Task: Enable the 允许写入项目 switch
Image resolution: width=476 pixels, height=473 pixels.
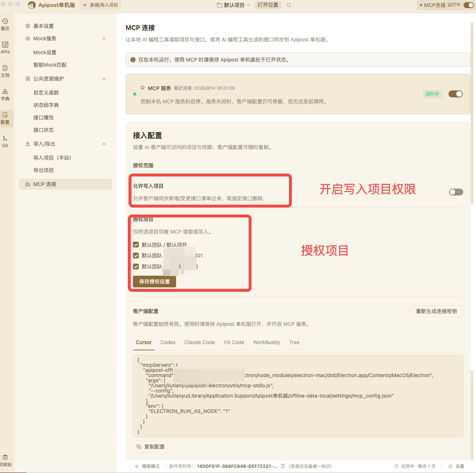Action: [456, 192]
